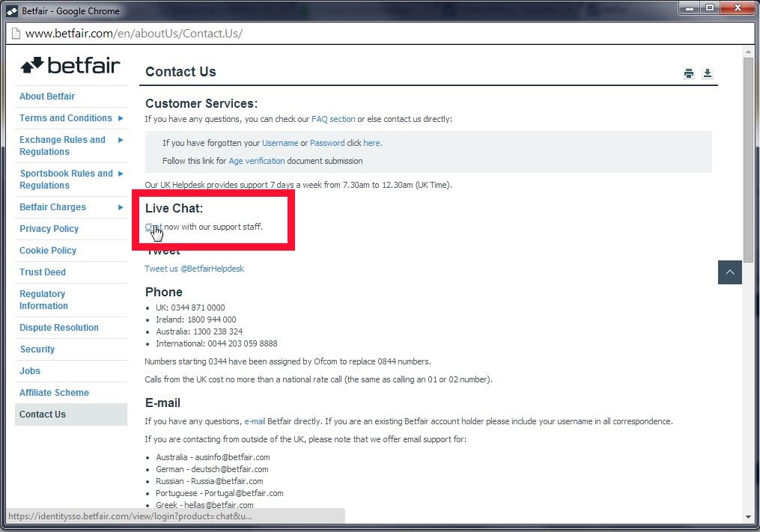The image size is (760, 532).
Task: Click the browser address bar URL
Action: point(134,34)
